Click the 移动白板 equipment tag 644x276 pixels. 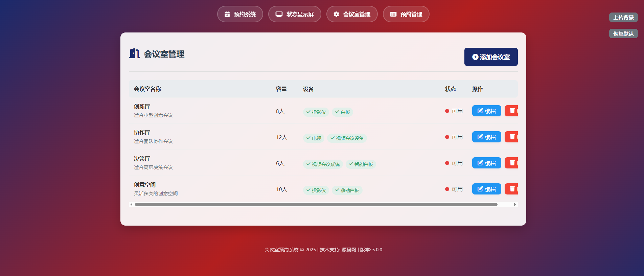(347, 190)
